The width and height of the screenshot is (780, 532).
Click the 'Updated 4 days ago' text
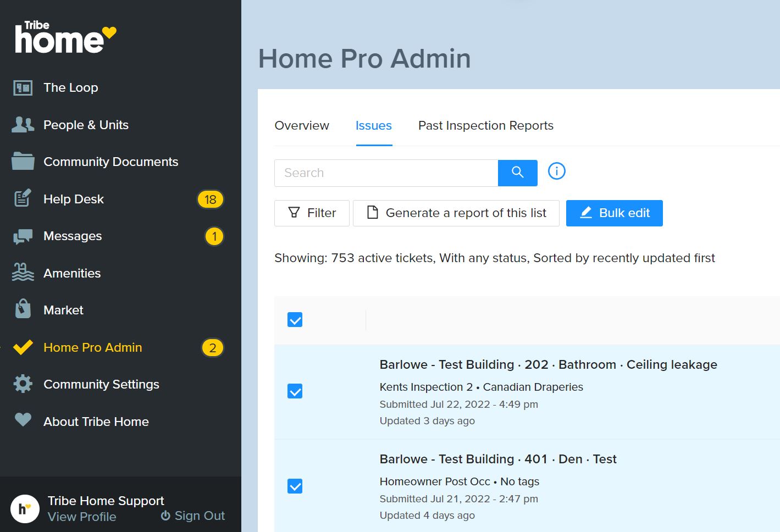427,515
